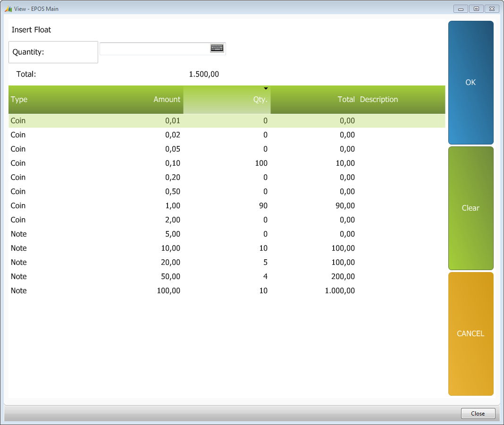Screen dimensions: 504x425
Task: Focus the Quantity input field
Action: click(x=154, y=49)
